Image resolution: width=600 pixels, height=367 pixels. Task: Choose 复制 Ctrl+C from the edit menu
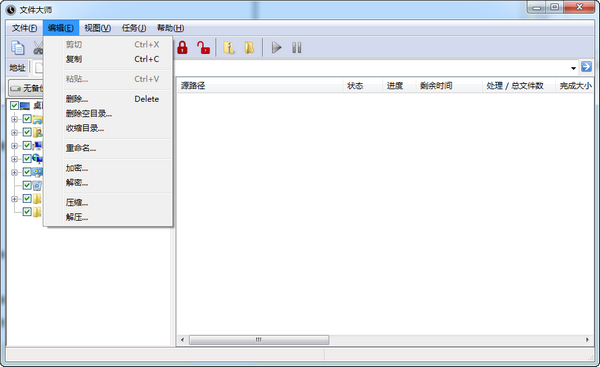[108, 59]
